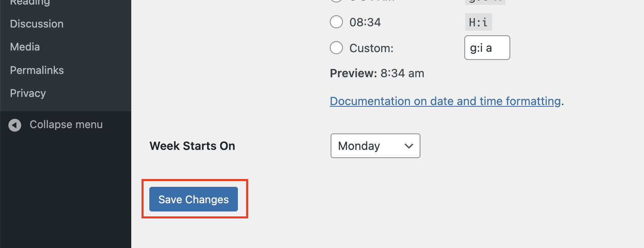Go to Media settings
Viewport: 644px width, 248px height.
coord(25,47)
